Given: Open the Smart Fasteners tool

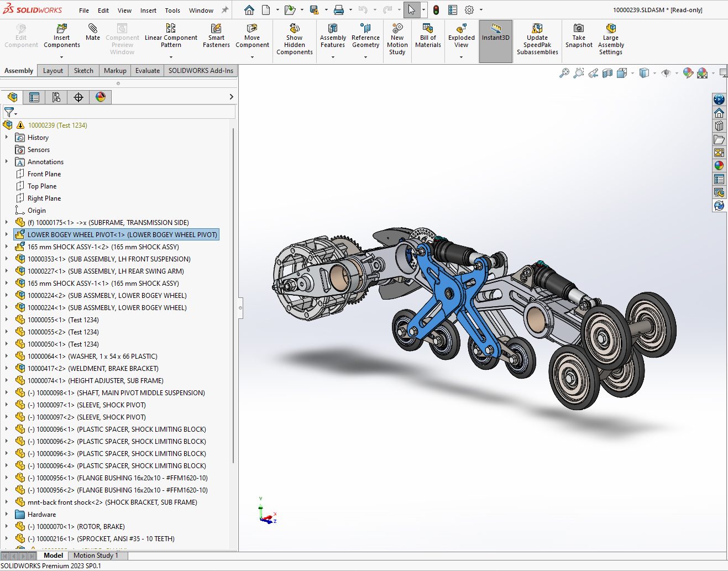Looking at the screenshot, I should pos(216,37).
